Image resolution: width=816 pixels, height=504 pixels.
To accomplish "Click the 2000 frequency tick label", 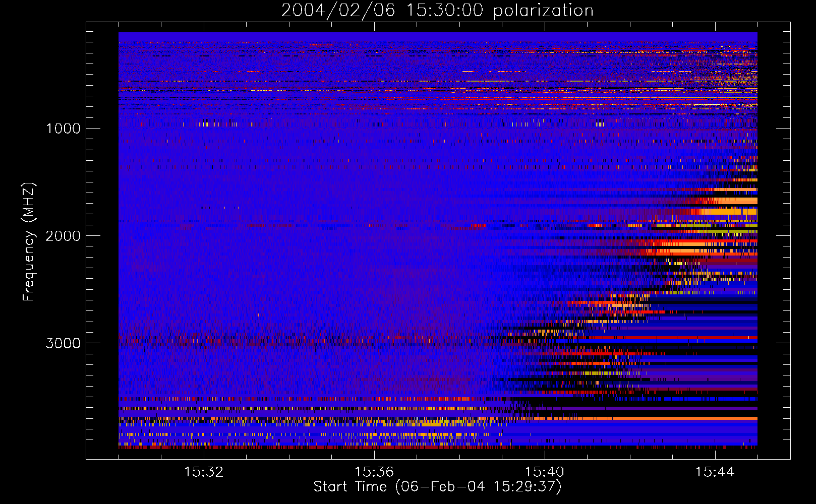I will coord(63,236).
